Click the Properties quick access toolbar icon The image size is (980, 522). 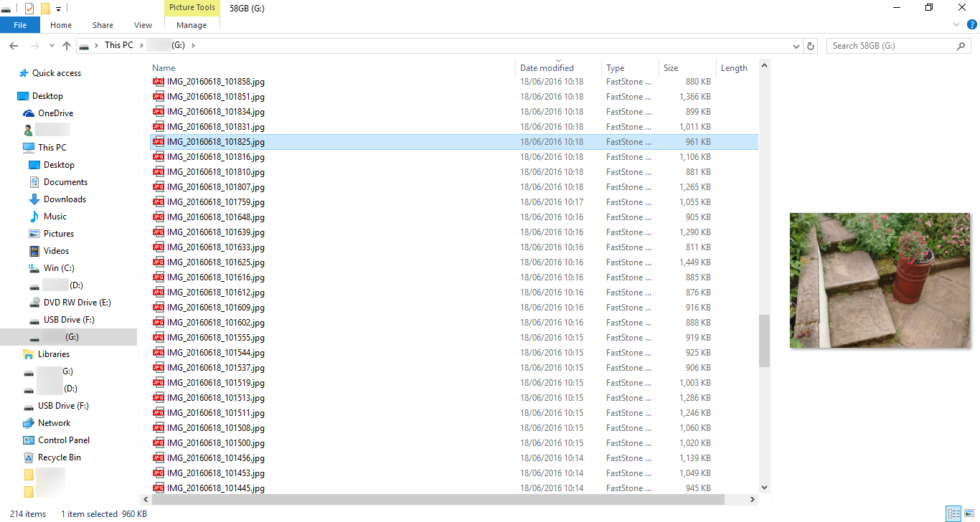tap(29, 9)
